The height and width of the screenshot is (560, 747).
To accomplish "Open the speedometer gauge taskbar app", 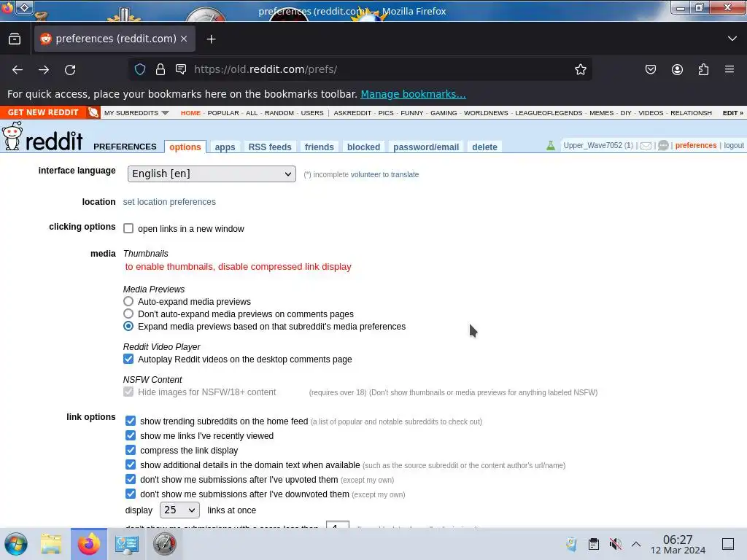I will pos(164,544).
